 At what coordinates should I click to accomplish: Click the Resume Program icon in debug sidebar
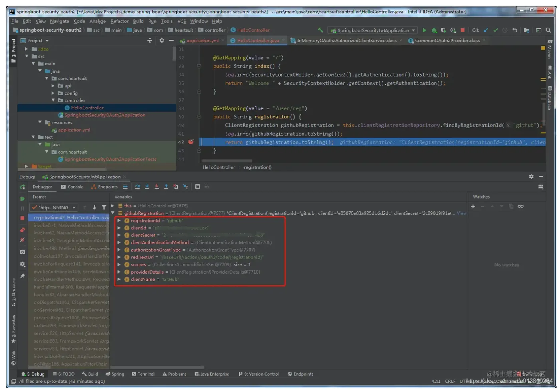22,199
